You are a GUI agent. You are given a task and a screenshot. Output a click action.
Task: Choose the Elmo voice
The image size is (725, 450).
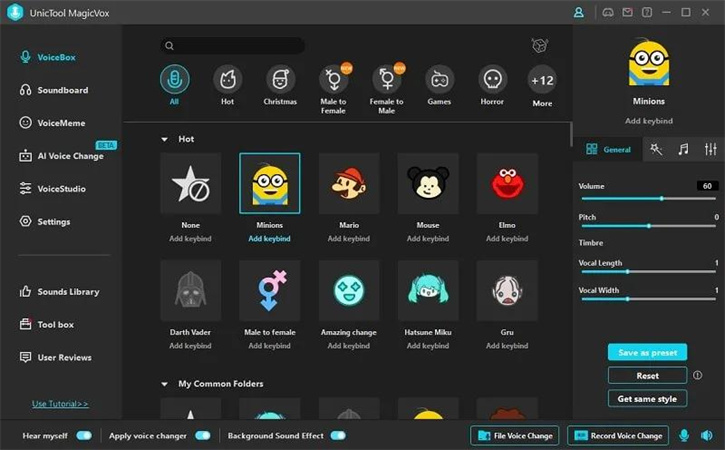click(x=507, y=184)
